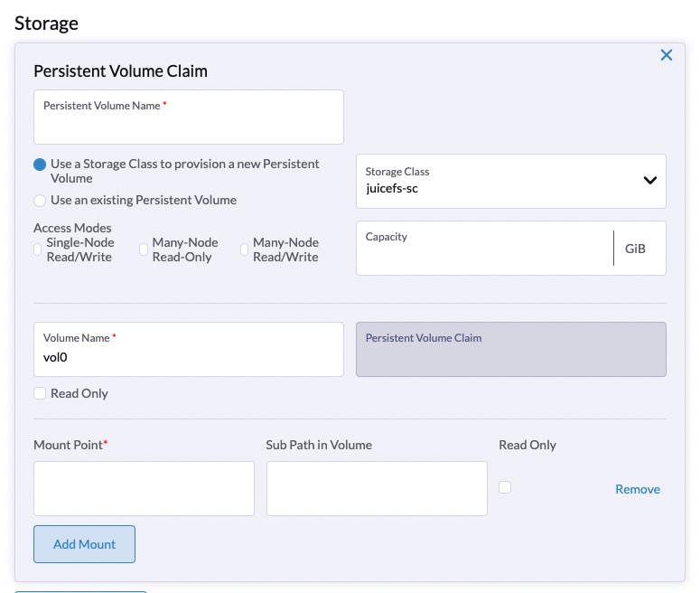Click the Sub Path in Volume field
700x593 pixels.
[x=376, y=489]
